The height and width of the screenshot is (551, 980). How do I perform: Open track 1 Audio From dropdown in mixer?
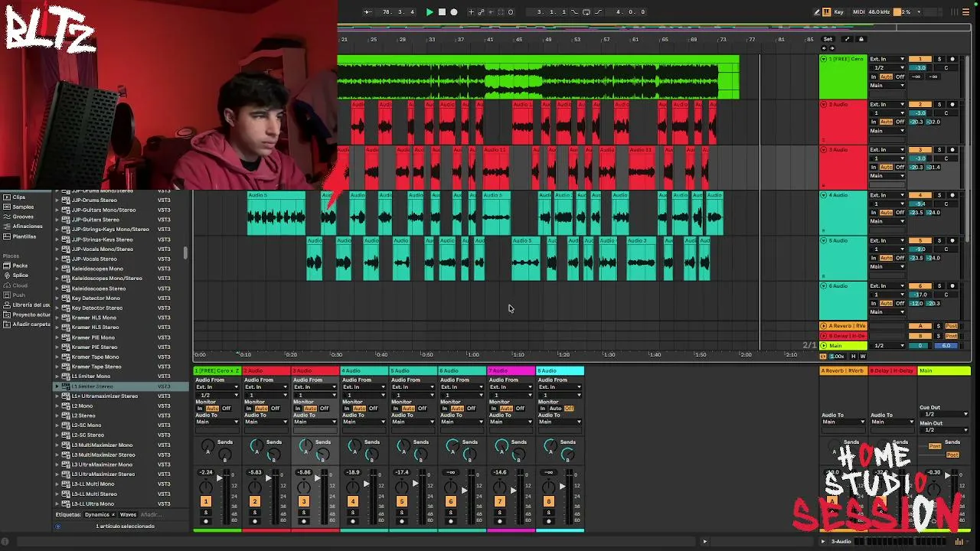pos(217,387)
